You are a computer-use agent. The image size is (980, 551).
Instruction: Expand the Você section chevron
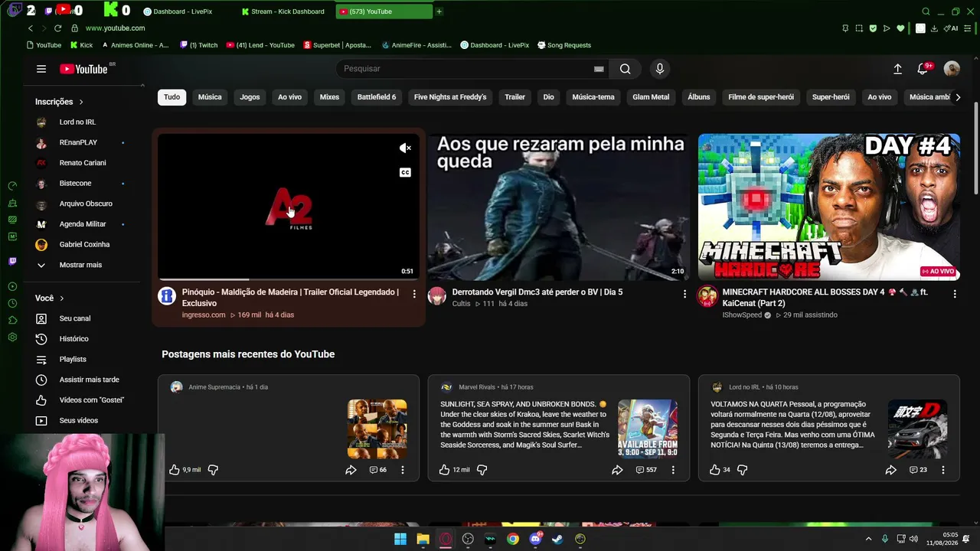[62, 298]
